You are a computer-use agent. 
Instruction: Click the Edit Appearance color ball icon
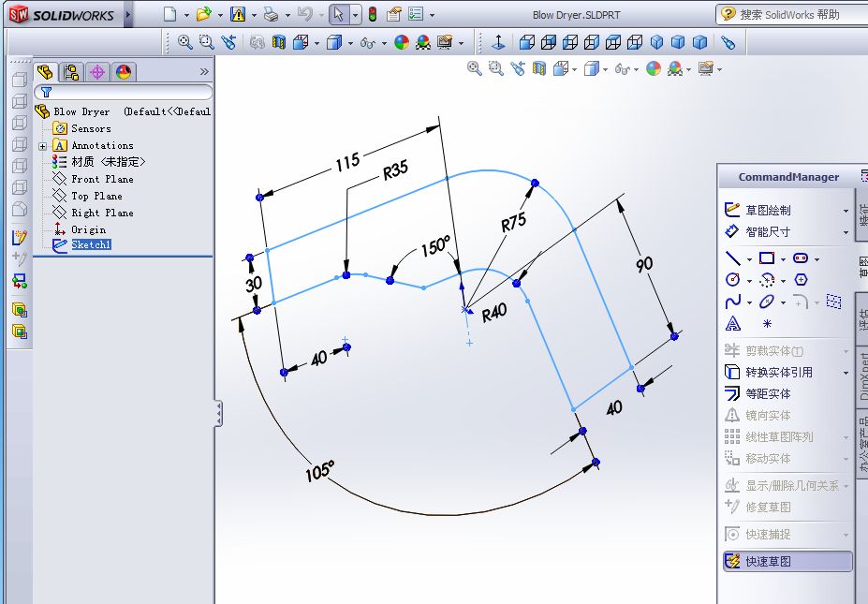click(402, 42)
